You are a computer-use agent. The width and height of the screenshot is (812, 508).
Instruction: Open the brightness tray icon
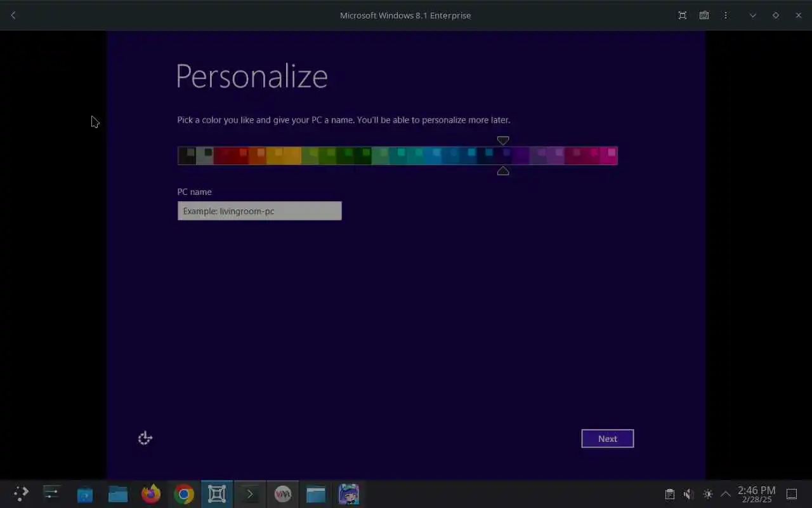point(708,494)
